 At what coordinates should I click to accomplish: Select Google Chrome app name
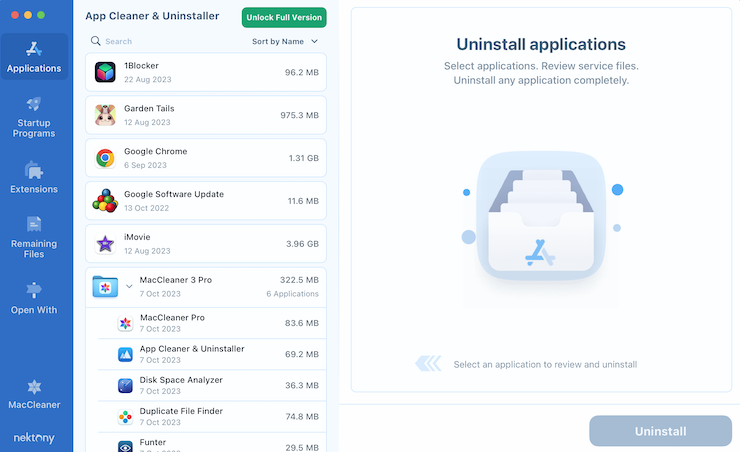pyautogui.click(x=156, y=151)
